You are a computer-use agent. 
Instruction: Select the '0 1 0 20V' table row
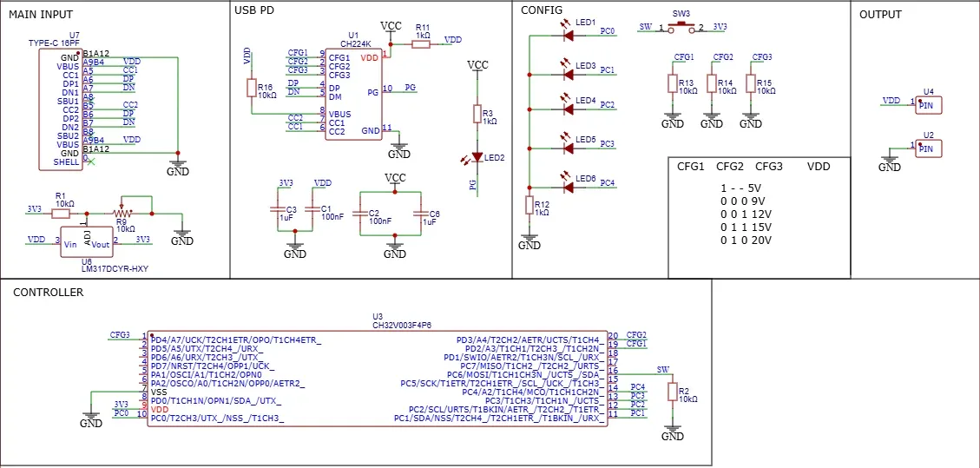[x=746, y=241]
